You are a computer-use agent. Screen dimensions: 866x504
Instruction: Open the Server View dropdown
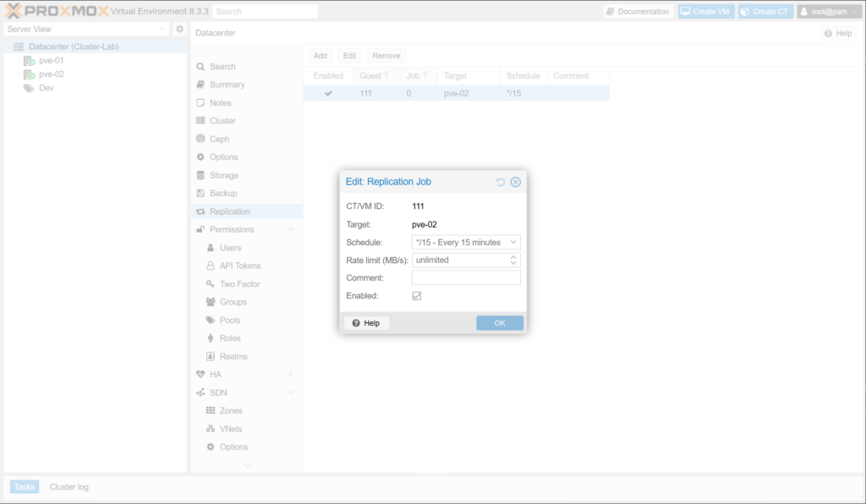point(163,29)
